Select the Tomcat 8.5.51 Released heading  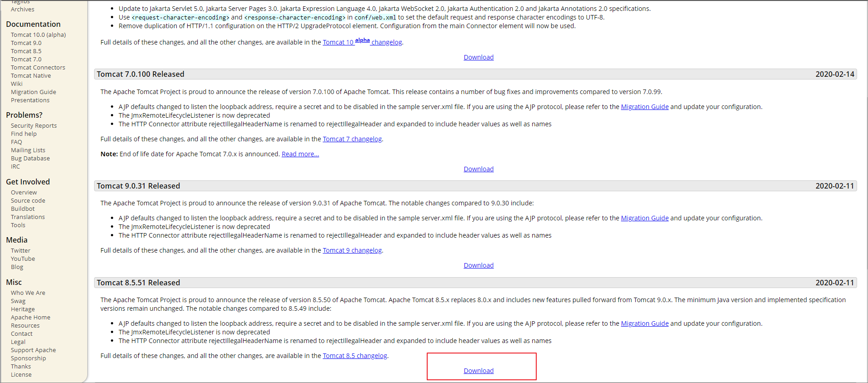coord(138,283)
